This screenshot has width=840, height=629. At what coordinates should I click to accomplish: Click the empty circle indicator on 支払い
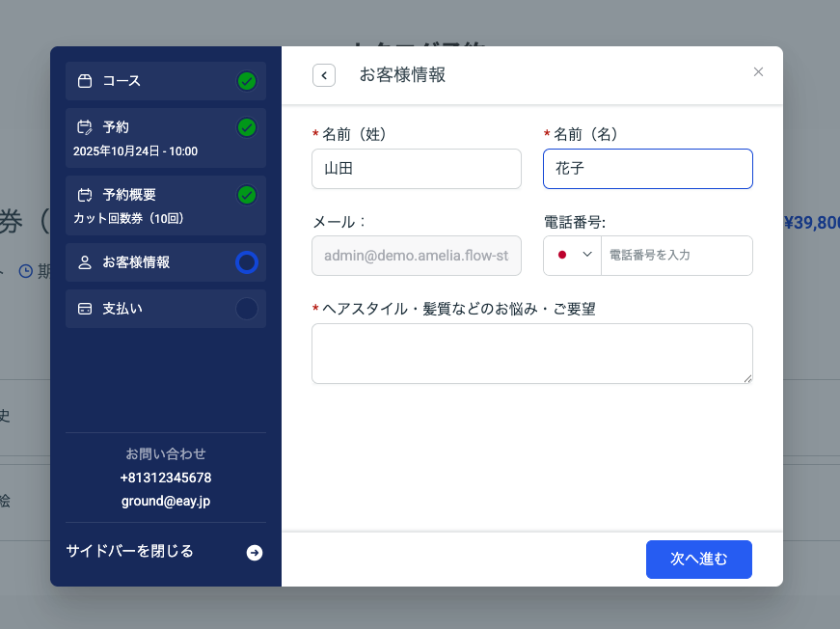tap(247, 309)
